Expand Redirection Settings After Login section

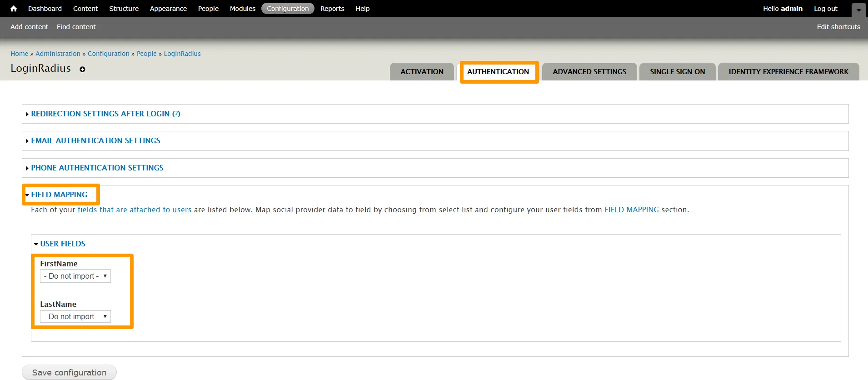click(x=100, y=114)
